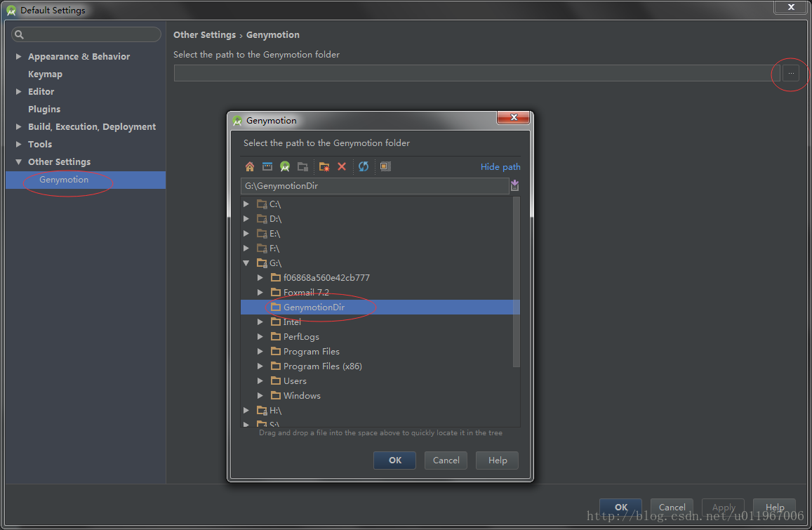Expand the D:\ drive node
This screenshot has height=530, width=812.
246,219
